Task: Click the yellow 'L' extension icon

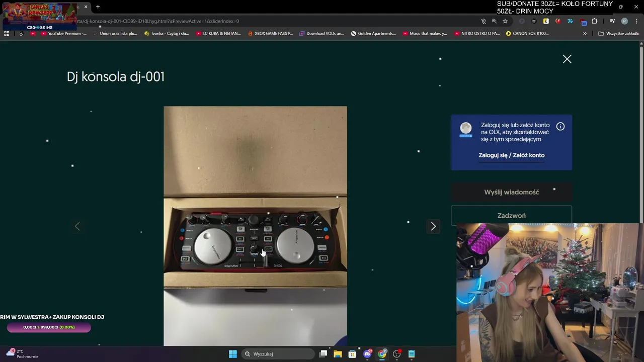Action: coord(546,21)
